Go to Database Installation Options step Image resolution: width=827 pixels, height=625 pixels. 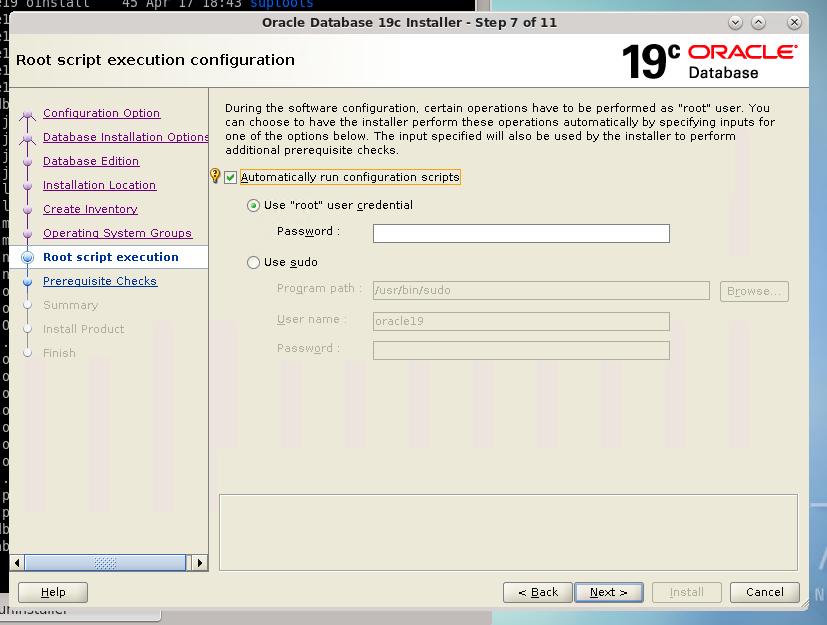pos(126,137)
